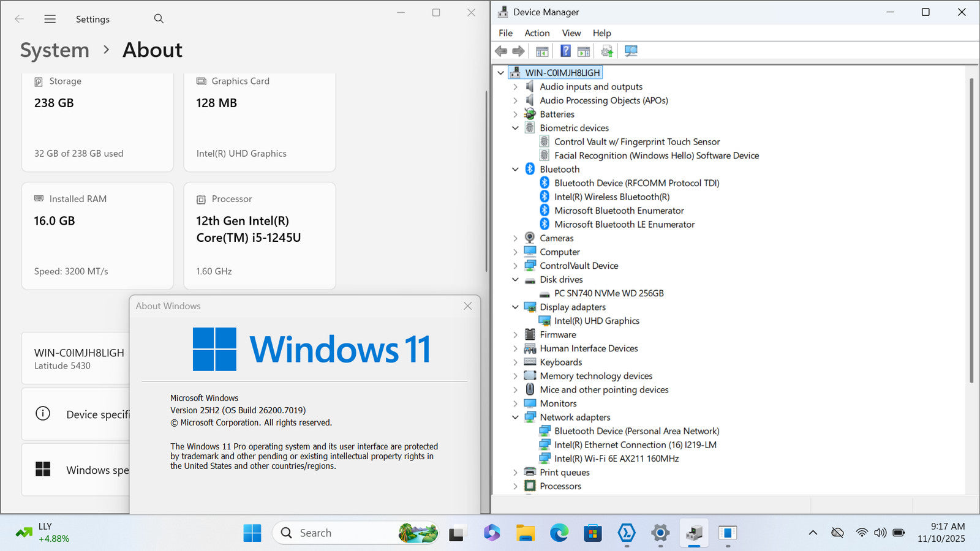Viewport: 980px width, 551px height.
Task: Close the About Windows dialog
Action: [467, 306]
